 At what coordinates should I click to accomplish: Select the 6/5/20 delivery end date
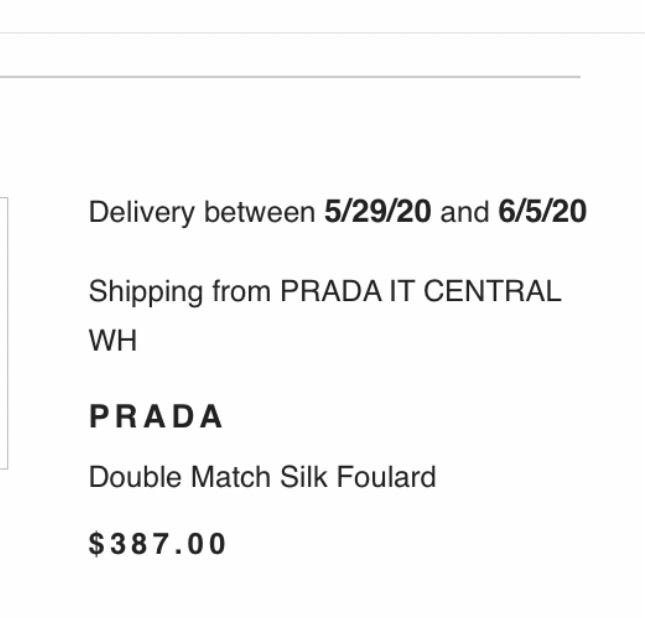pyautogui.click(x=542, y=212)
